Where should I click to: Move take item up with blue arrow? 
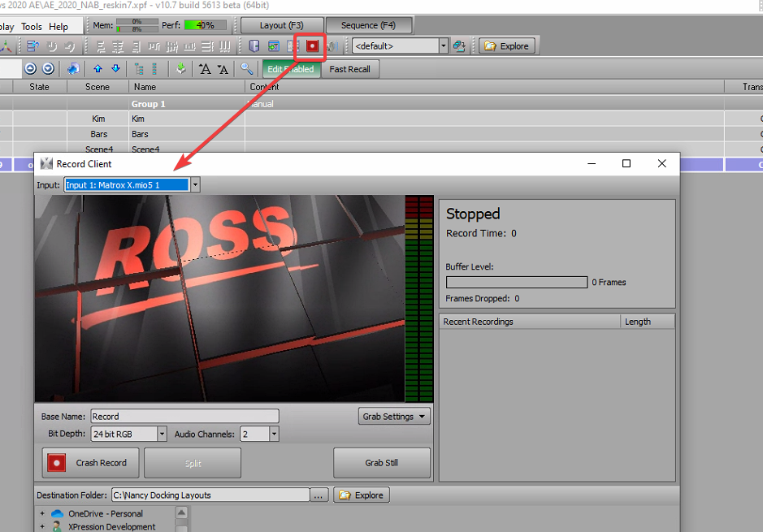click(98, 69)
